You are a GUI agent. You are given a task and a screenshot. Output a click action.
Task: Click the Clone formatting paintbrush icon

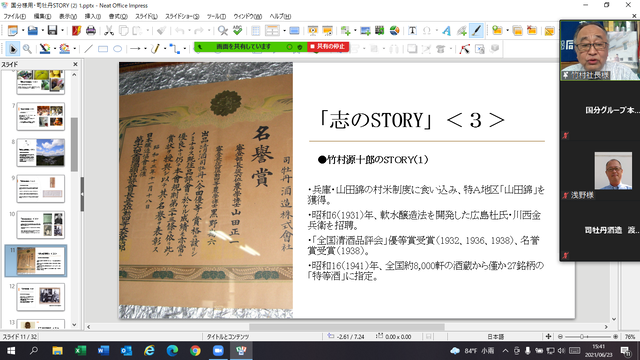pyautogui.click(x=162, y=31)
